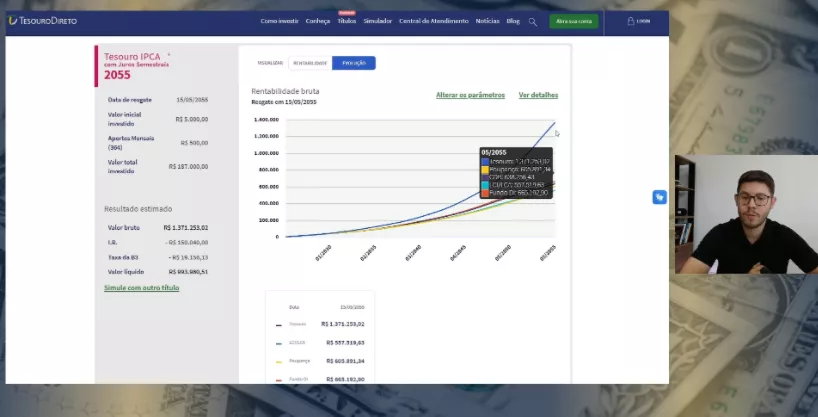Click the Resultado estimado heading
Image resolution: width=818 pixels, height=417 pixels.
tap(138, 209)
